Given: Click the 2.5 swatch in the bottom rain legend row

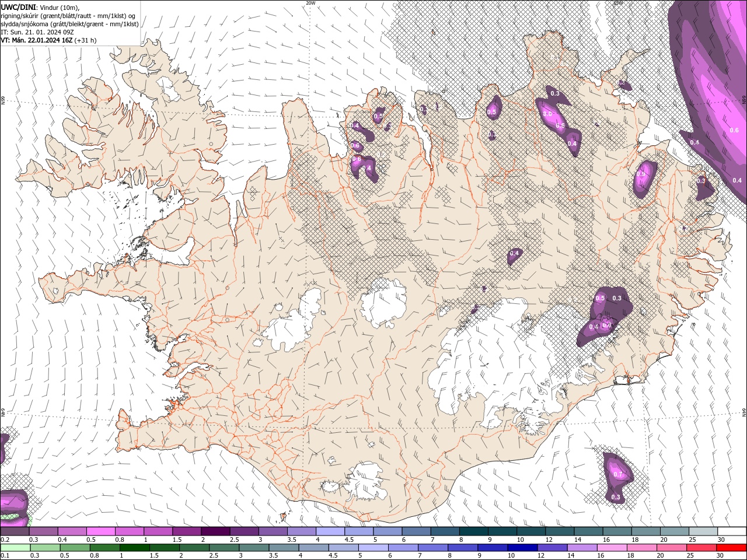Looking at the screenshot, I should click(224, 548).
